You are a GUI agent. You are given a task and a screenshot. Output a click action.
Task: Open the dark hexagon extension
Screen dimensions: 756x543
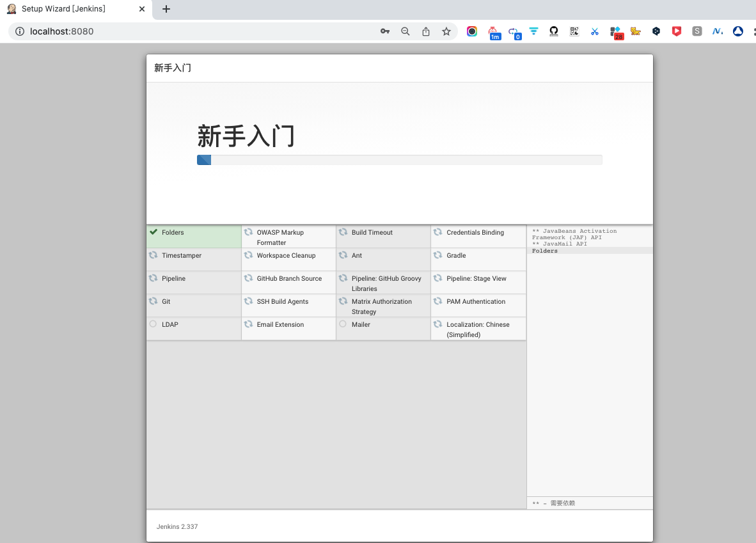pyautogui.click(x=656, y=31)
